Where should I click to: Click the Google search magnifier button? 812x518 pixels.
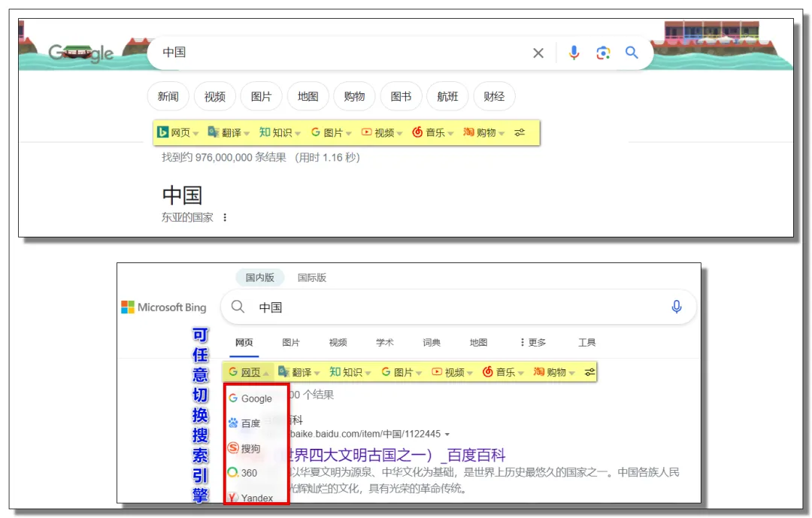click(x=632, y=53)
